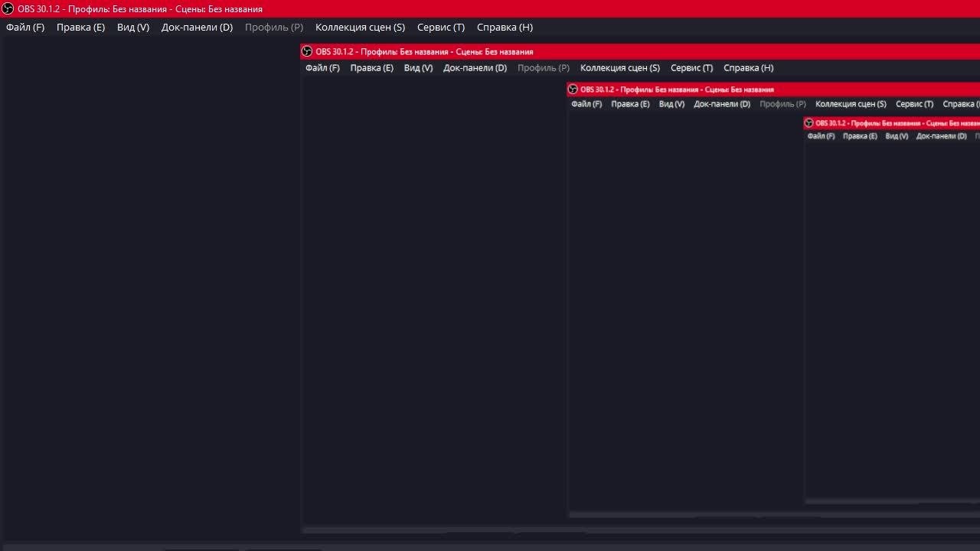Click Док-панели (D) in the largest nested preview copy
This screenshot has height=551, width=980.
(x=475, y=68)
